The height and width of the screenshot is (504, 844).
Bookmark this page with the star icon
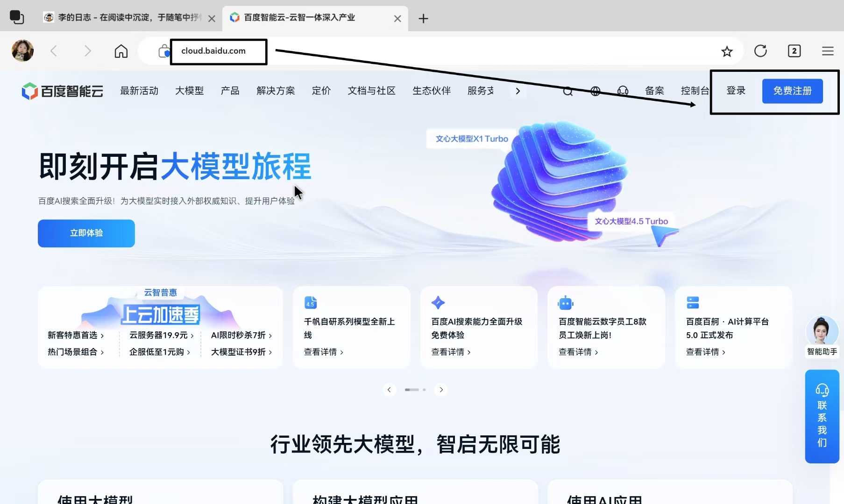(x=727, y=51)
